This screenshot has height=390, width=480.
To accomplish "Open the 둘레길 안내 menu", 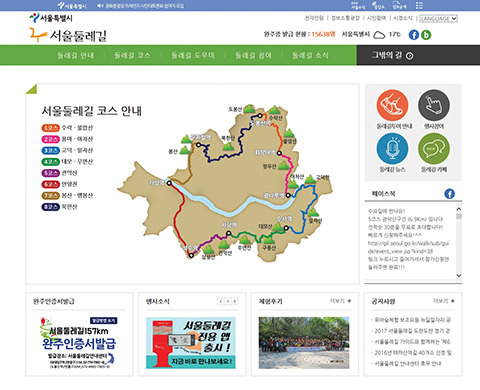I will click(76, 55).
